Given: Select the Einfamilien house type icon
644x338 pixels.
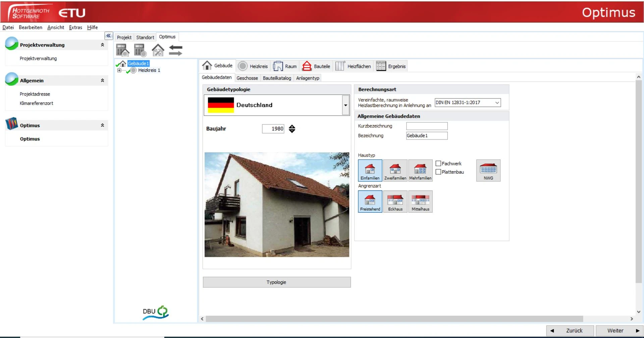Looking at the screenshot, I should [370, 171].
